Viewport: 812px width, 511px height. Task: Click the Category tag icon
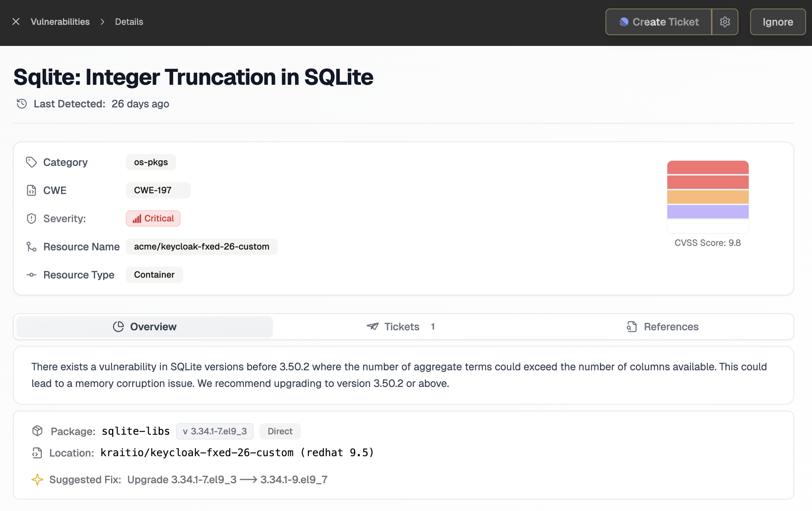(x=31, y=162)
